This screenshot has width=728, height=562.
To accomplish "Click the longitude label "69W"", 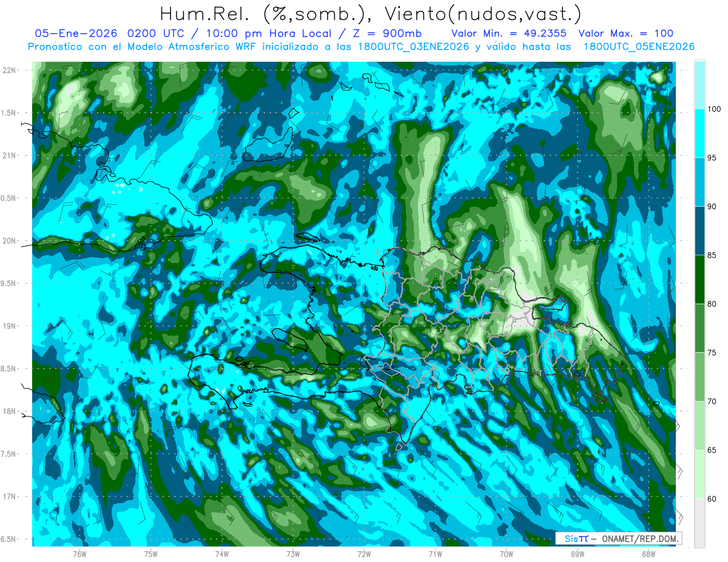I will (x=578, y=554).
